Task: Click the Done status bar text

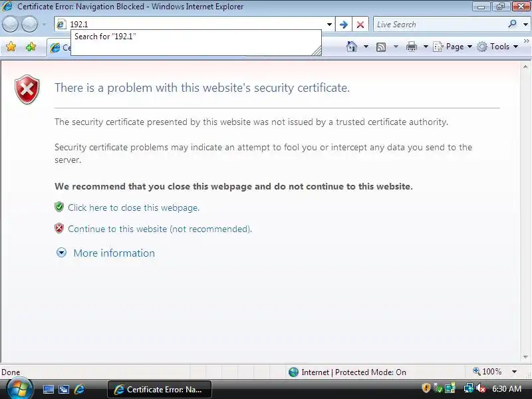Action: point(11,372)
